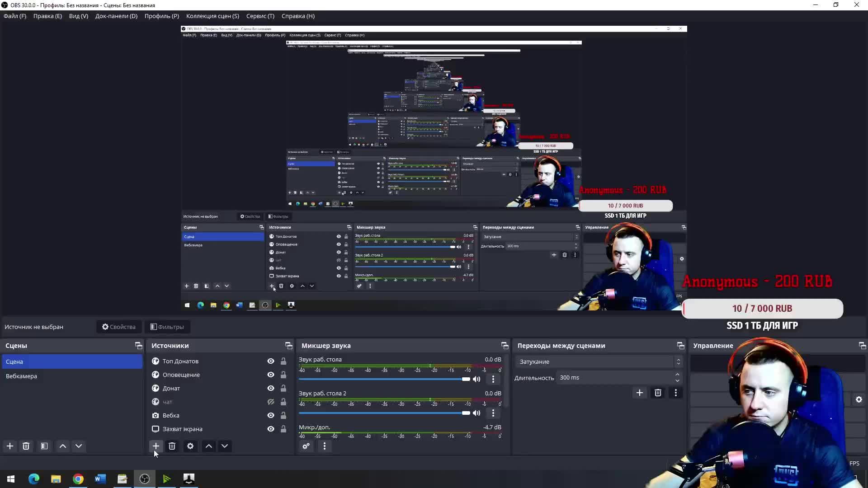Adjust Звук раб. стола volume slider
This screenshot has width=868, height=488.
pos(385,379)
